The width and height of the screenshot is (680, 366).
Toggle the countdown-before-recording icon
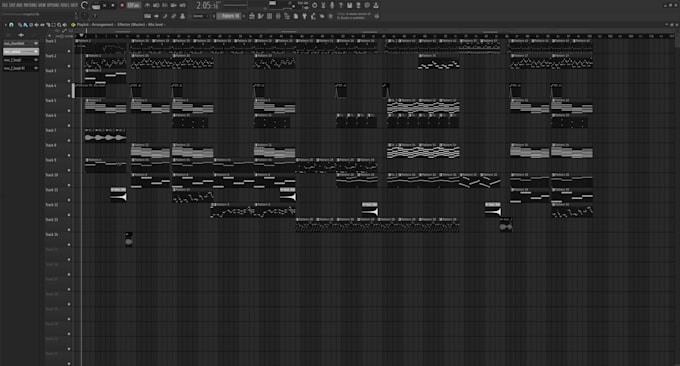165,6
